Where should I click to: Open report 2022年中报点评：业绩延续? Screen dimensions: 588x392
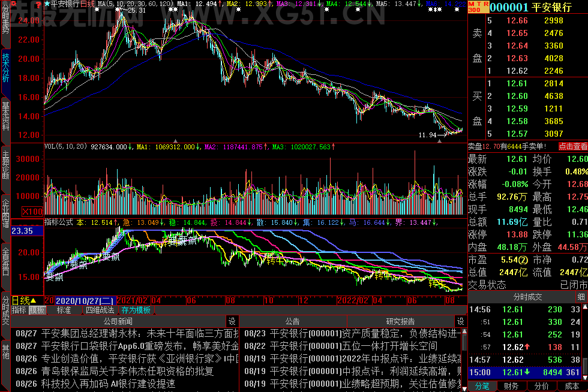click(353, 358)
